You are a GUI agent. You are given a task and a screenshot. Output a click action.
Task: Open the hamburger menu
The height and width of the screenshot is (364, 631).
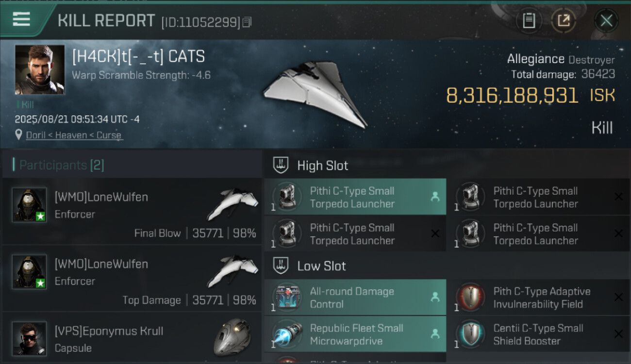pos(21,19)
